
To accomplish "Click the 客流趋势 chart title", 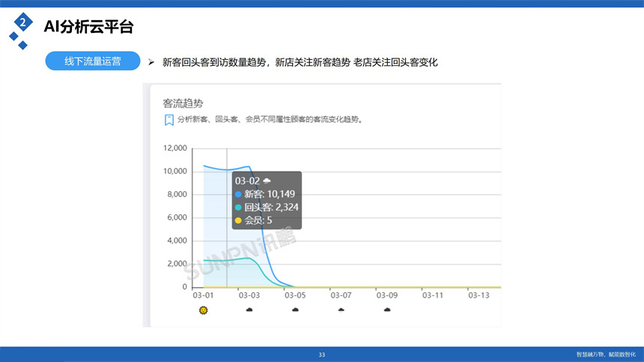I will [183, 103].
